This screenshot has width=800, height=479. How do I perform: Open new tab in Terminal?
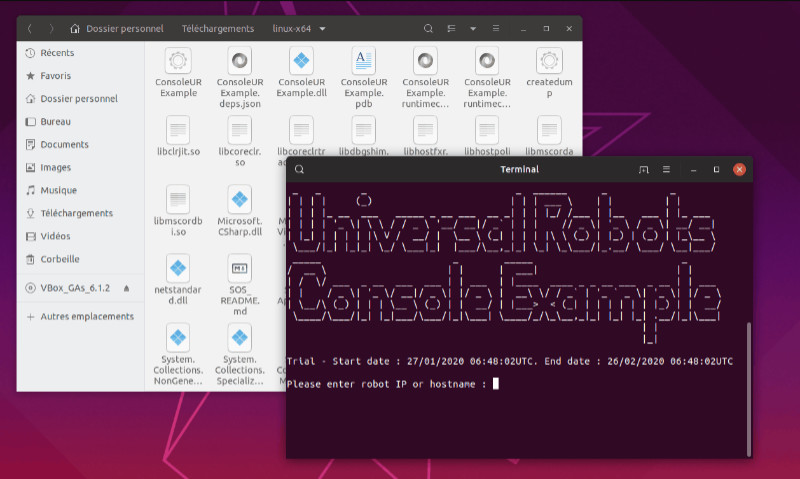click(x=643, y=169)
